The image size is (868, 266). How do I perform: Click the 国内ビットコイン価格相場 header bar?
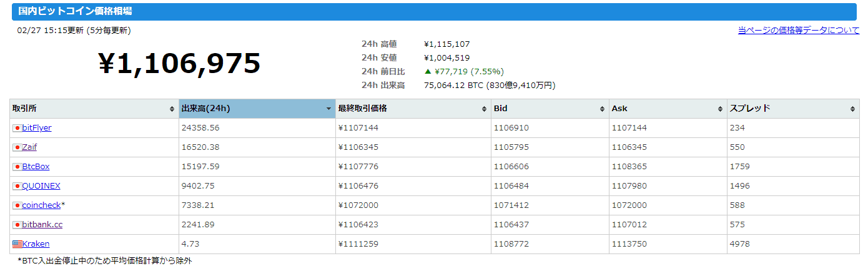[434, 12]
